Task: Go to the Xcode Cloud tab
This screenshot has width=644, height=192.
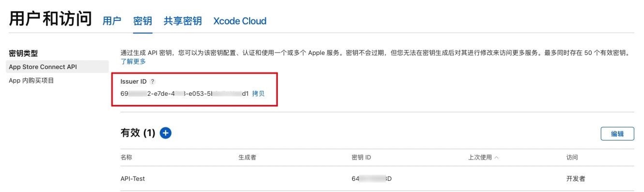Action: (240, 21)
